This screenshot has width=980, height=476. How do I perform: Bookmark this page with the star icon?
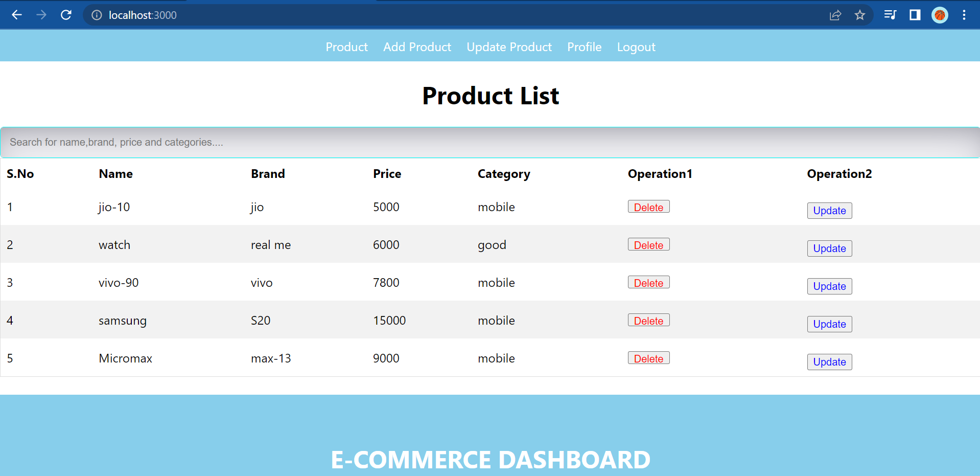click(860, 15)
